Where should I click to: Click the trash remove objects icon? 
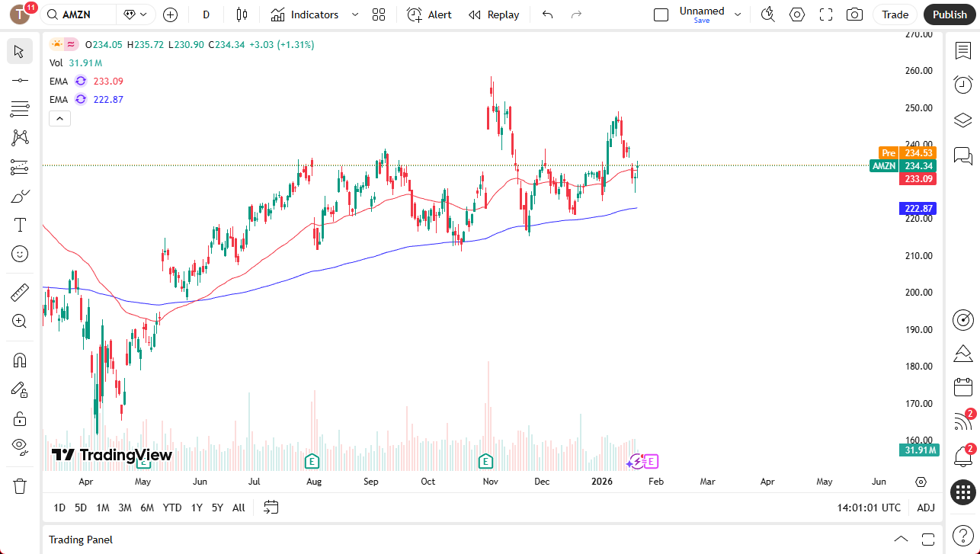point(20,485)
